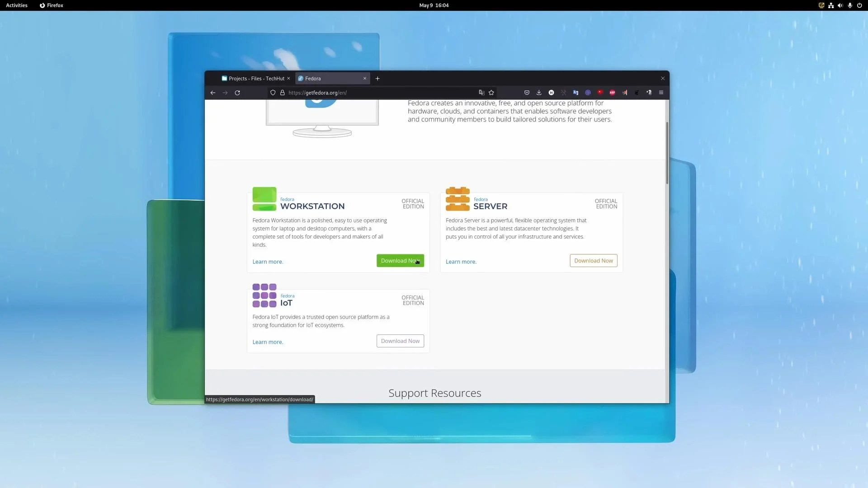This screenshot has height=488, width=868.
Task: Open the wired network status icon
Action: point(831,5)
